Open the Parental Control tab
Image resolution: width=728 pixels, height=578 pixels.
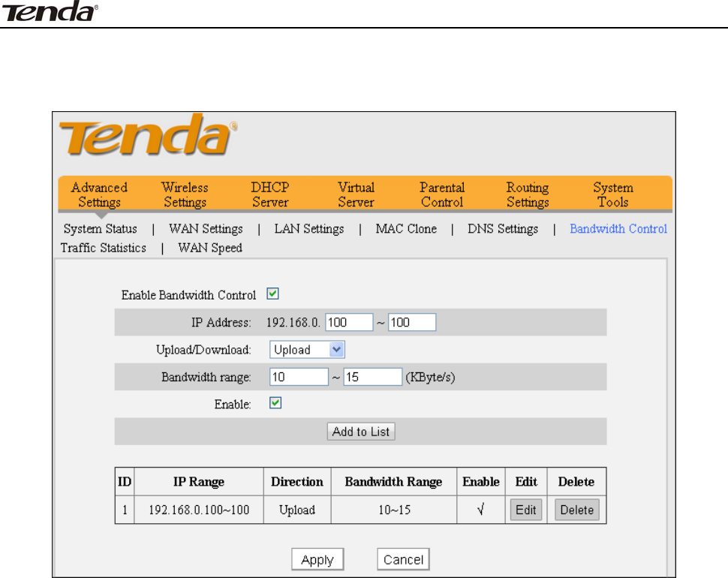(442, 194)
